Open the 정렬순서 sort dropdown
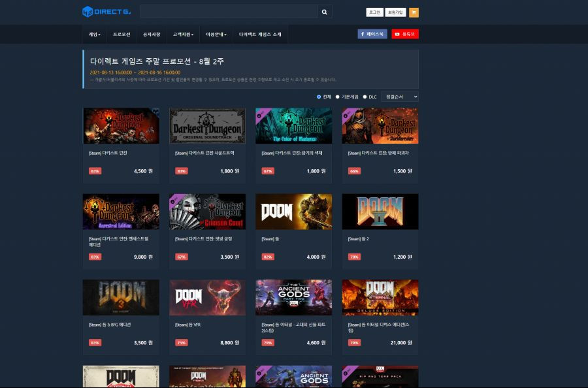Viewport: 588px width, 388px height. 400,97
